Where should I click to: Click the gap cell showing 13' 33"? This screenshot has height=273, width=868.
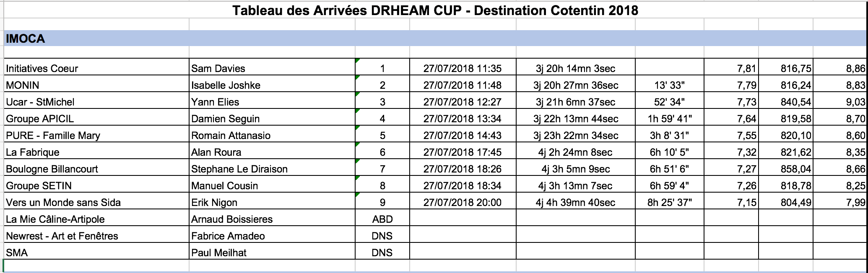point(669,85)
